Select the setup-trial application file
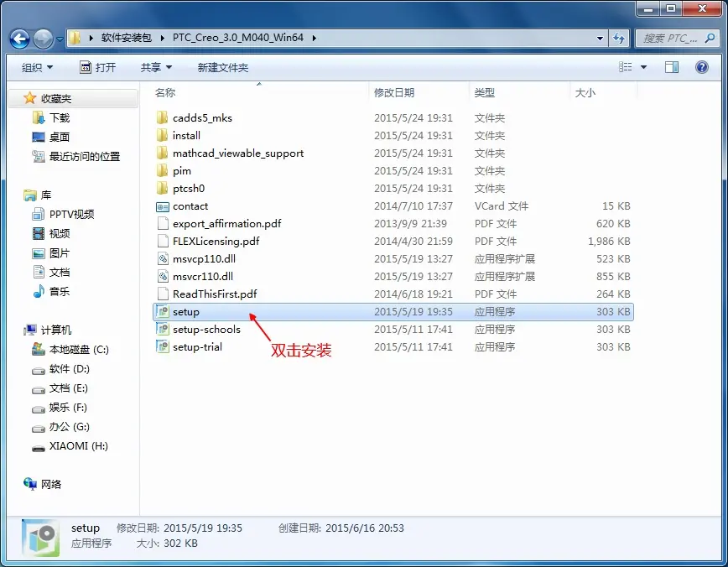728x567 pixels. tap(197, 347)
